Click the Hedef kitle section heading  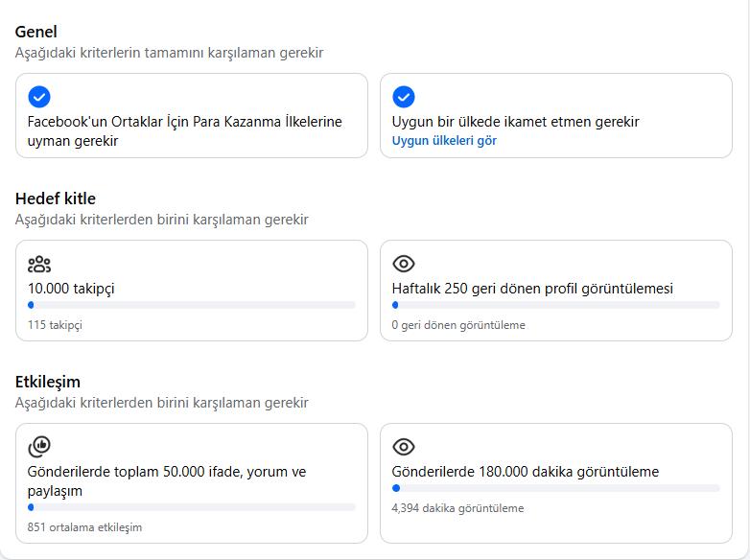56,198
